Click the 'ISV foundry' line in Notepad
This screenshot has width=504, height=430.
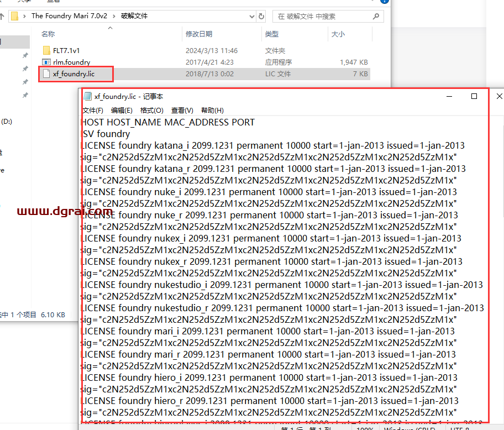pyautogui.click(x=106, y=134)
